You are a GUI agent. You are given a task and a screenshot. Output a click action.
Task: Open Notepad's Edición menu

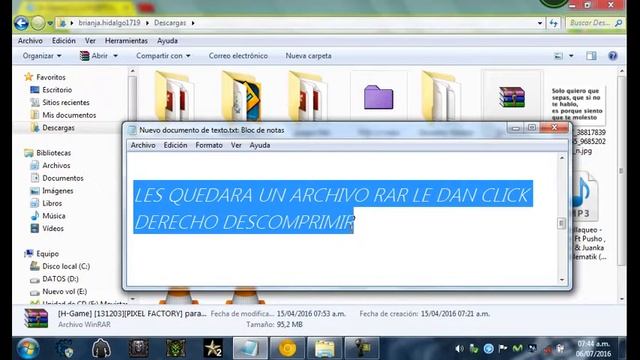[x=175, y=145]
